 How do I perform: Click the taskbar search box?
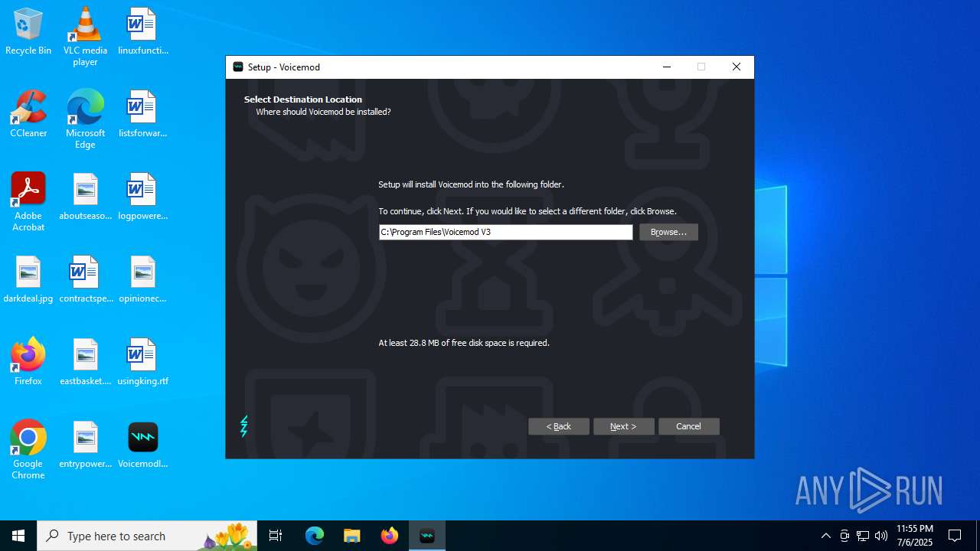click(x=147, y=536)
